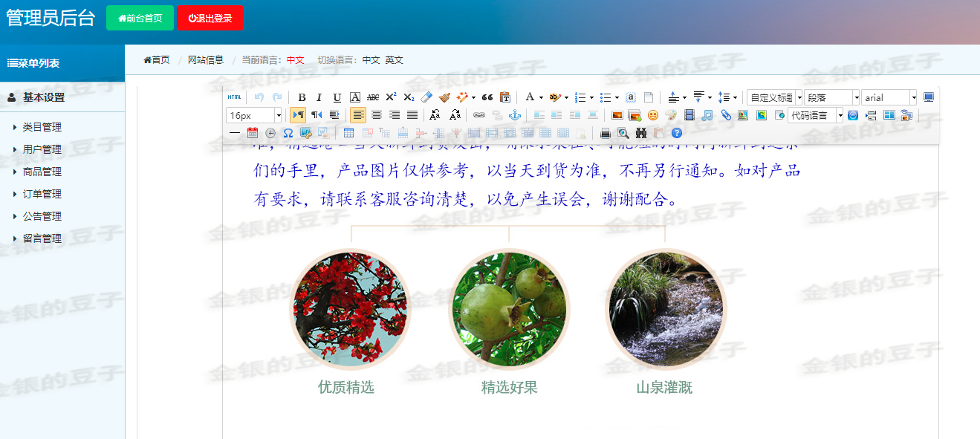Insert single image icon
The height and width of the screenshot is (439, 980).
pyautogui.click(x=617, y=115)
